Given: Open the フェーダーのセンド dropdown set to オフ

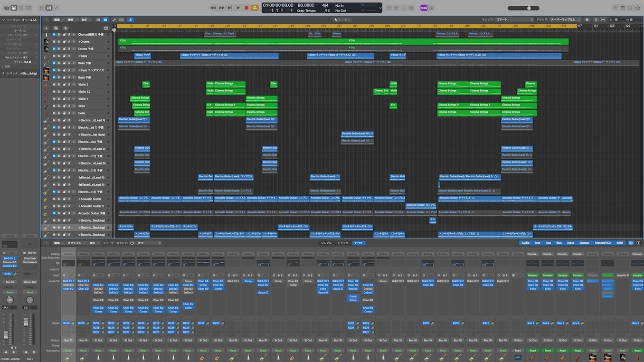Looking at the screenshot, I should 149,243.
